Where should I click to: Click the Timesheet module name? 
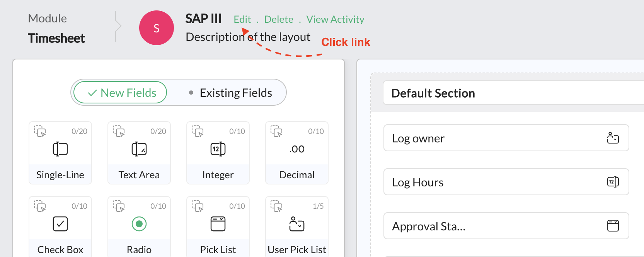(56, 38)
